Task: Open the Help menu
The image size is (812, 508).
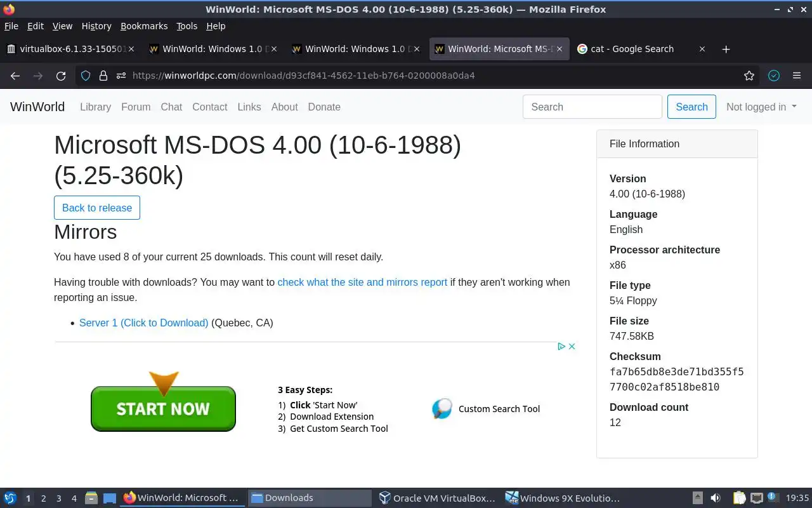Action: click(216, 26)
